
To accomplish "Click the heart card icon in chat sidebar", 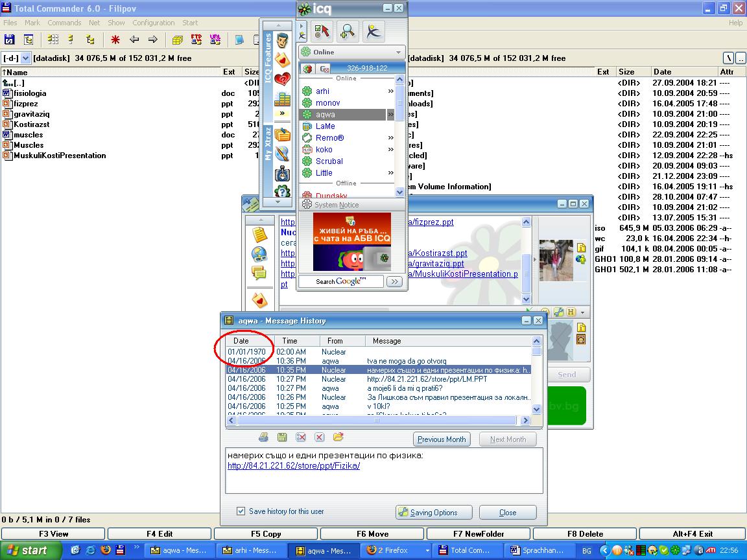I will pyautogui.click(x=259, y=300).
